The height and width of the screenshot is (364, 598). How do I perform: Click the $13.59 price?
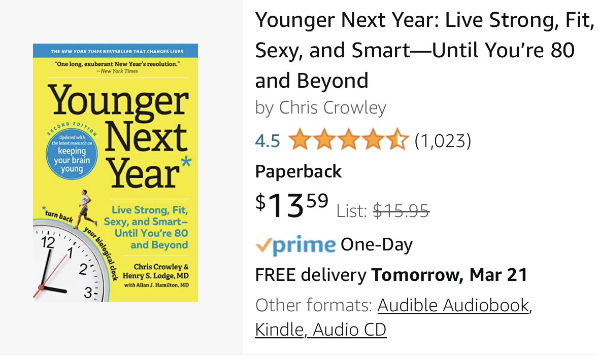click(292, 205)
